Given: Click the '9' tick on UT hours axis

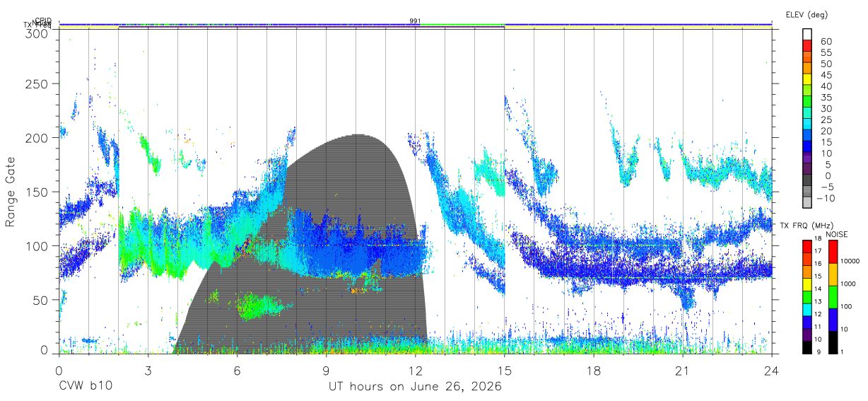Looking at the screenshot, I should tap(326, 370).
